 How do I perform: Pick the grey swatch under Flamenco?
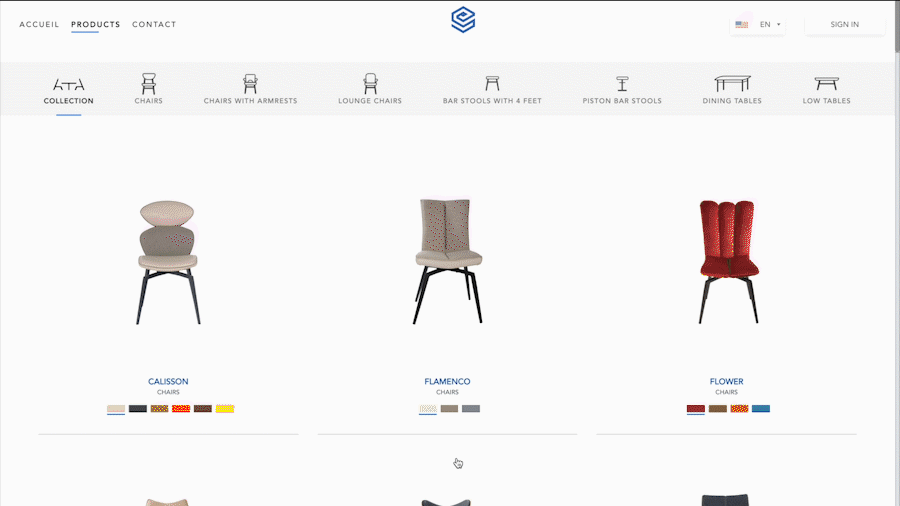click(x=471, y=408)
